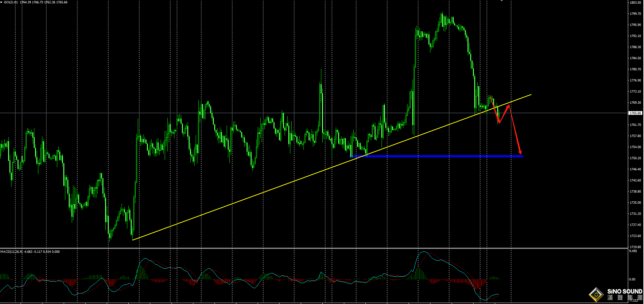Image resolution: width=644 pixels, height=304 pixels.
Task: Click the red arrow peak touching yellow trendline
Action: pos(509,106)
